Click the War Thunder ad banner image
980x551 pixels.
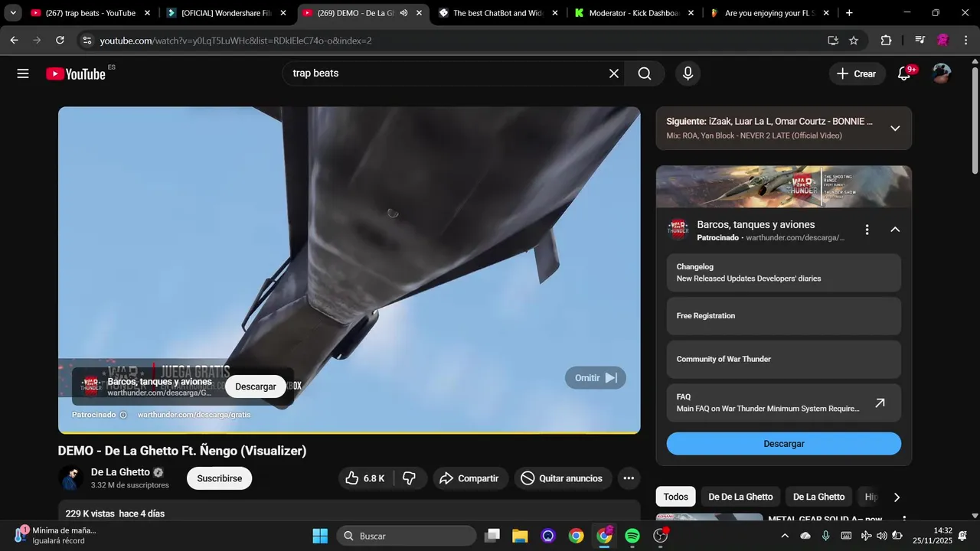(x=783, y=187)
